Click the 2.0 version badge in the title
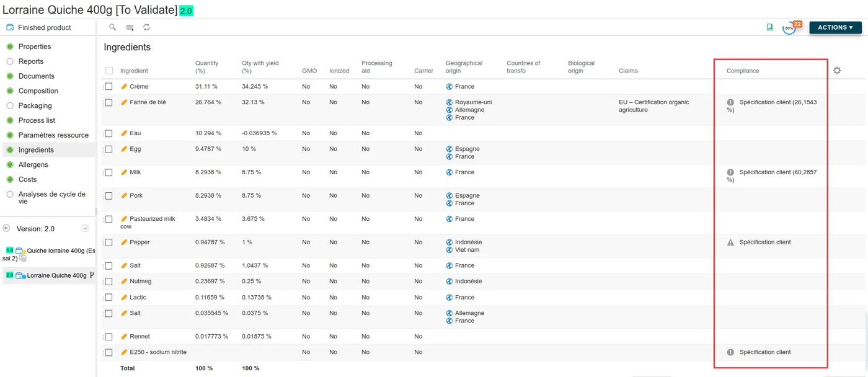Image resolution: width=868 pixels, height=377 pixels. (186, 11)
